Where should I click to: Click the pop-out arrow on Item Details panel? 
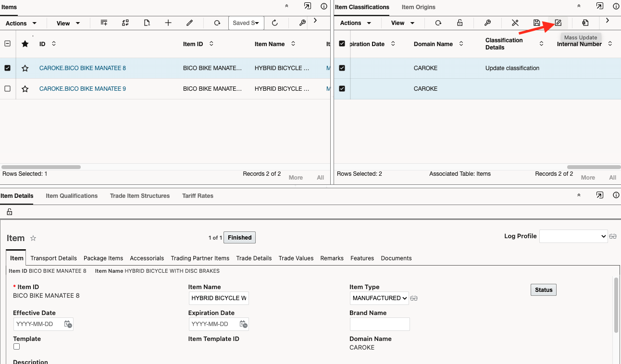[599, 195]
